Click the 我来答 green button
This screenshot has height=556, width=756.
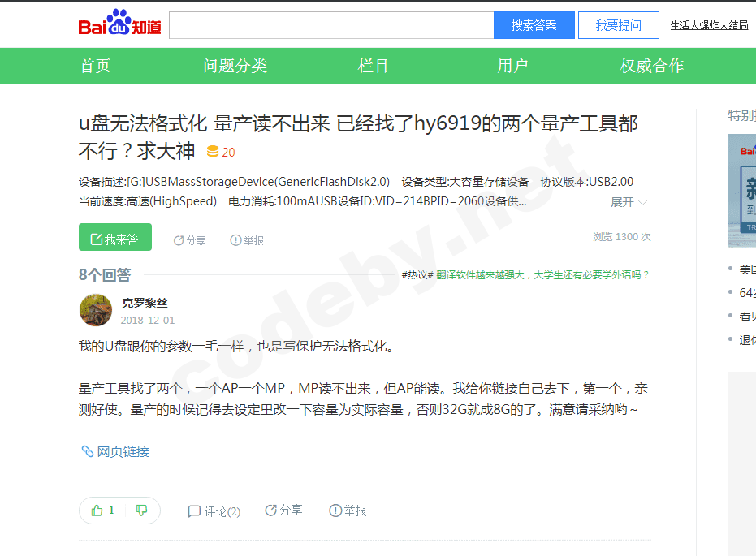[x=115, y=237]
